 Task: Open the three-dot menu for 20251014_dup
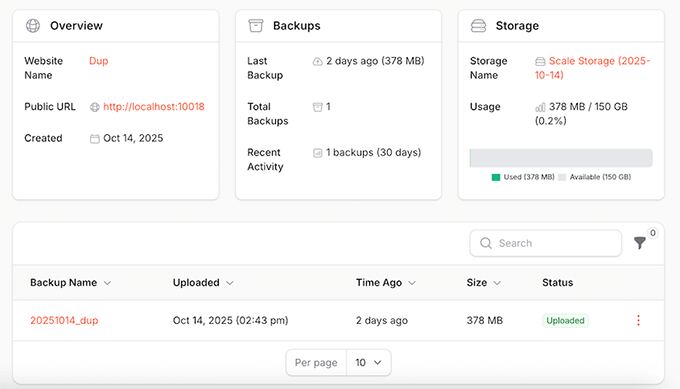638,320
